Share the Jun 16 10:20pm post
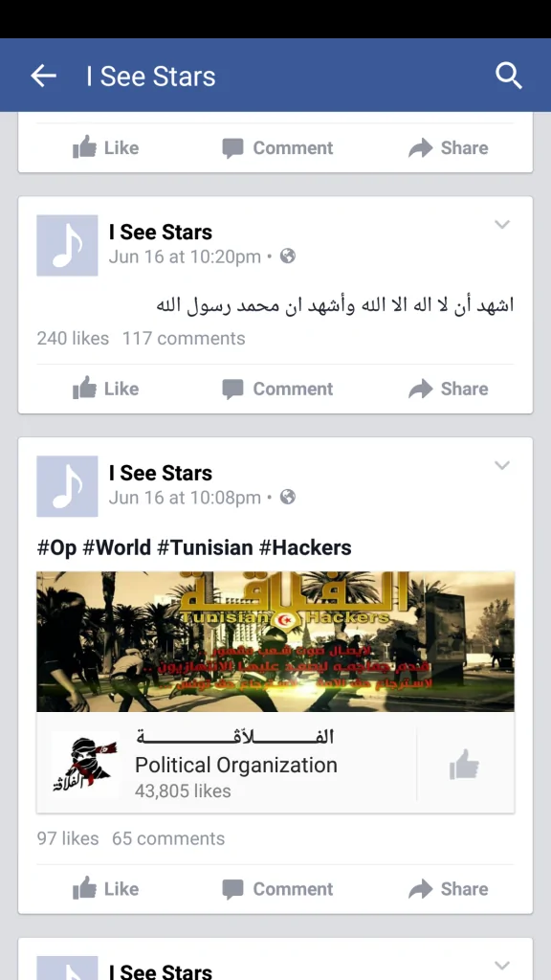 coord(448,389)
